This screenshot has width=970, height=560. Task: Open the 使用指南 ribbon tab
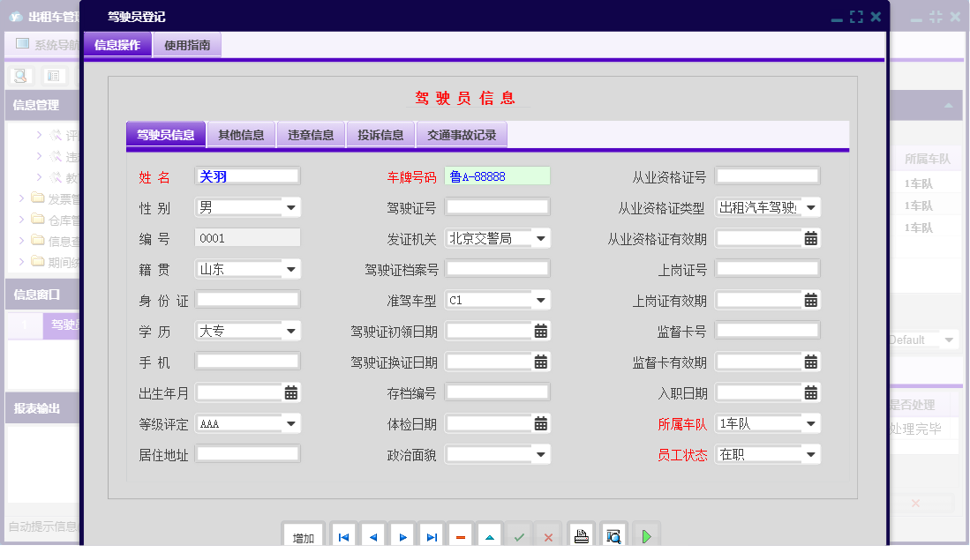pos(186,44)
